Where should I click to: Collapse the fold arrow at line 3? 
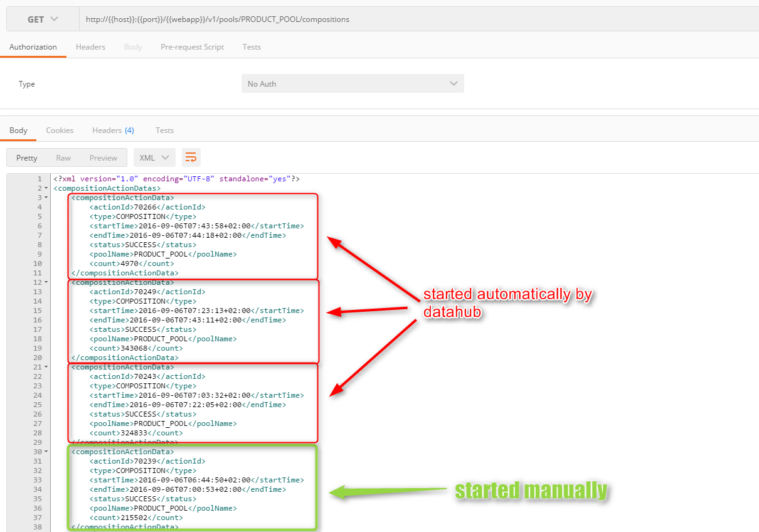[46, 198]
